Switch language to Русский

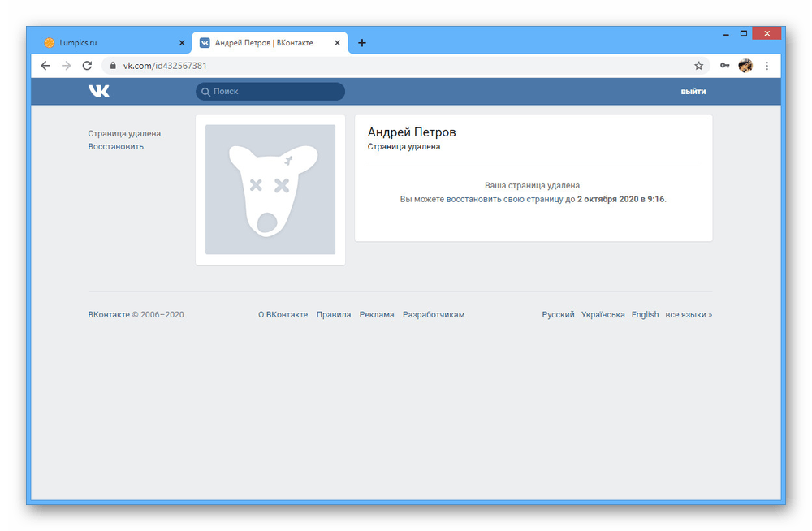[558, 314]
